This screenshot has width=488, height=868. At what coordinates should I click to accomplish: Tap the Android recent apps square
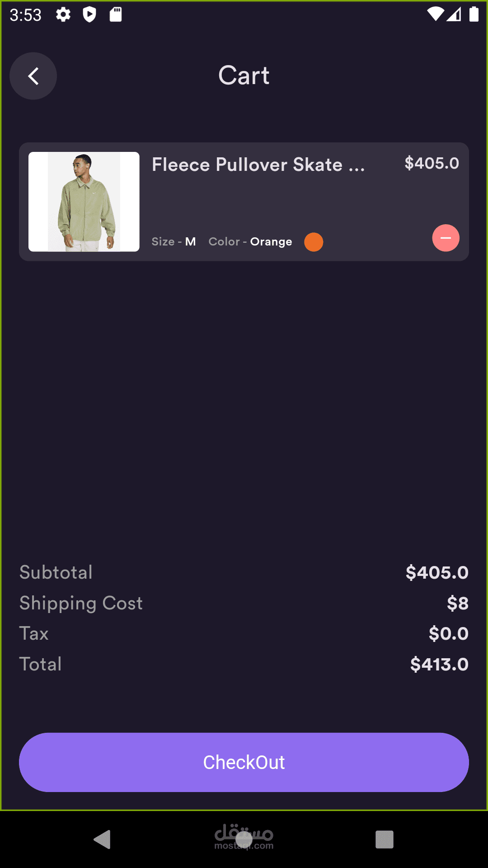[x=385, y=840]
